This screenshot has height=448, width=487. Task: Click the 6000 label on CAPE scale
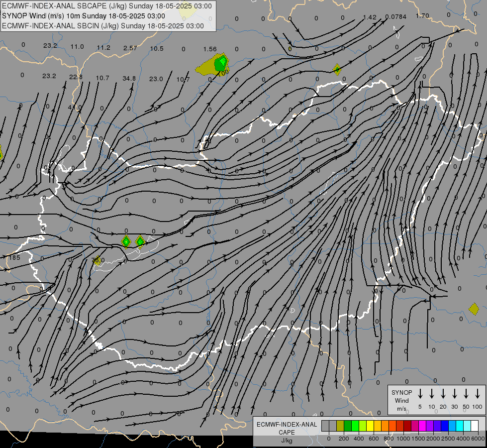click(x=478, y=439)
